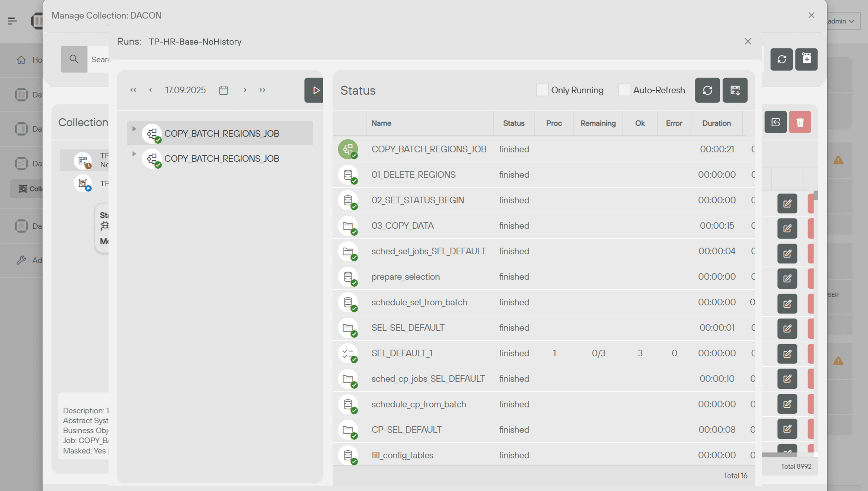The width and height of the screenshot is (868, 491).
Task: Refresh the Status table
Action: [x=707, y=90]
